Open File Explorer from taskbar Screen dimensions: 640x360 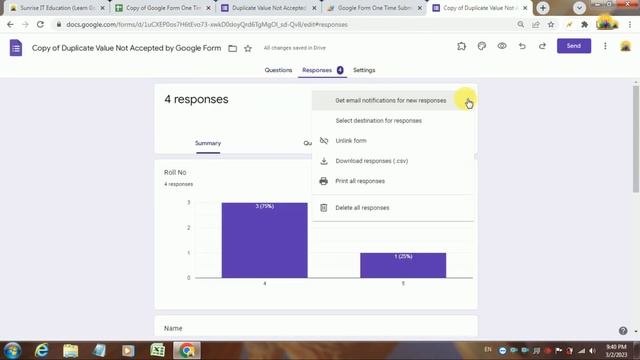(x=70, y=351)
